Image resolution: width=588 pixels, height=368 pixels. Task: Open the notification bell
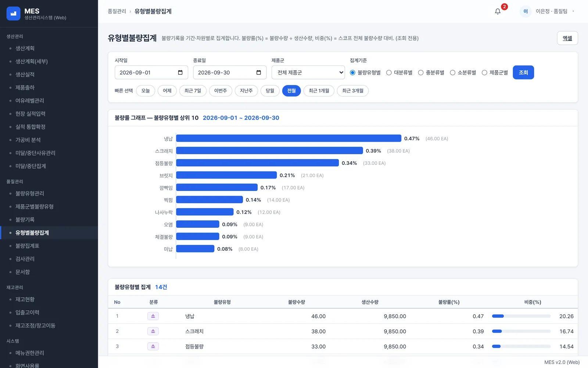pos(498,11)
